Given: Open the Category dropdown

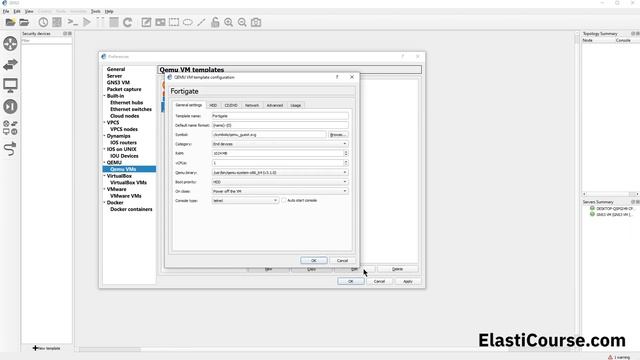Looking at the screenshot, I should coord(280,144).
